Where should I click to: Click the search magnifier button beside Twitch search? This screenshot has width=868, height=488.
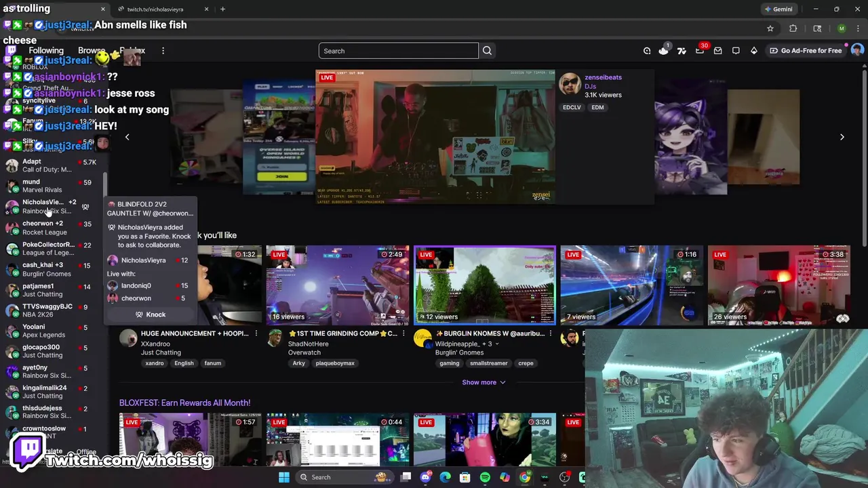(487, 51)
